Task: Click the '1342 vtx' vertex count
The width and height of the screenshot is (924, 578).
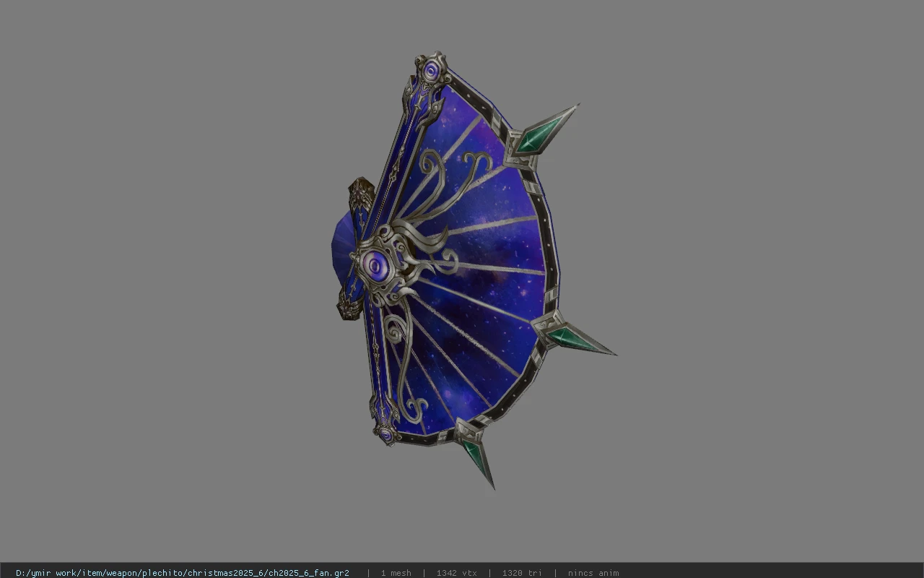Action: [x=456, y=573]
